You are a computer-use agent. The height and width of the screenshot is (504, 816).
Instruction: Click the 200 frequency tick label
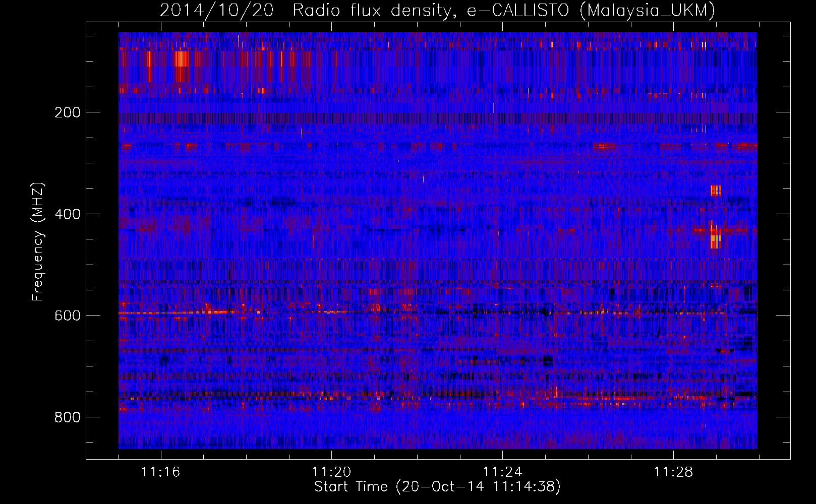68,112
